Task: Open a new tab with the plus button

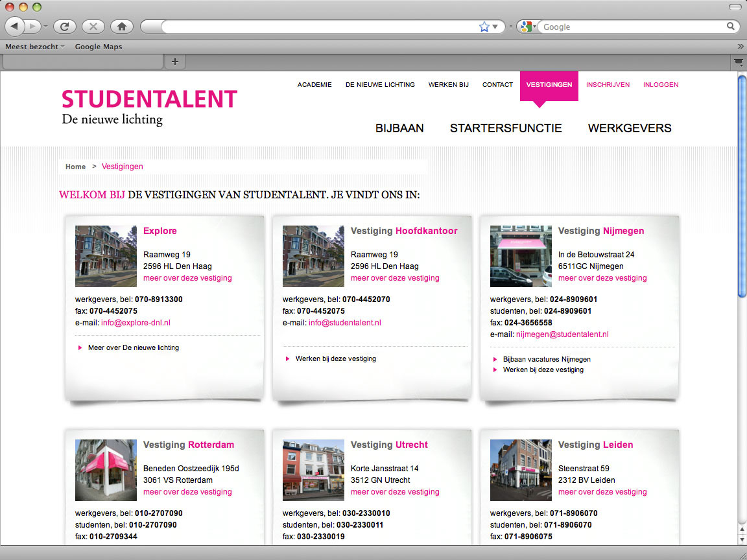Action: [x=174, y=61]
